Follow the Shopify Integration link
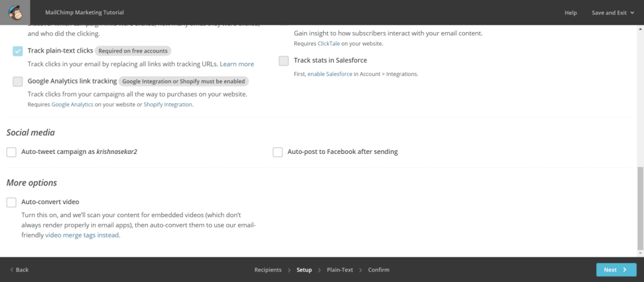This screenshot has height=282, width=644. tap(168, 104)
